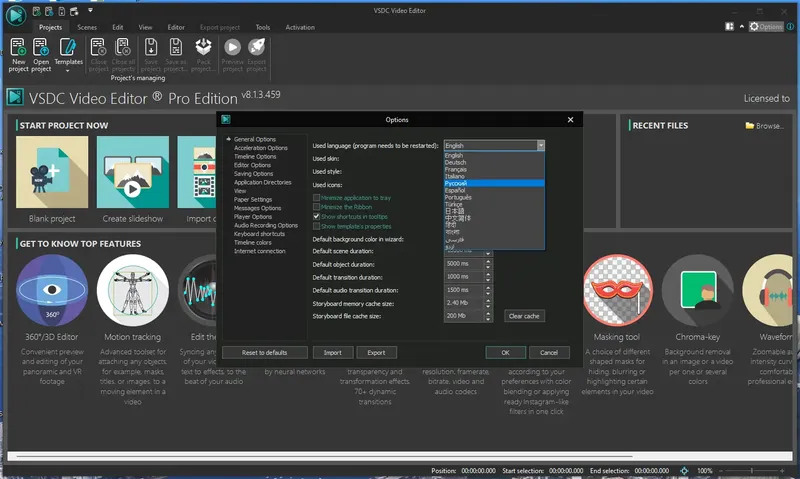The height and width of the screenshot is (479, 800).
Task: Click third quick access save icon
Action: (62, 11)
